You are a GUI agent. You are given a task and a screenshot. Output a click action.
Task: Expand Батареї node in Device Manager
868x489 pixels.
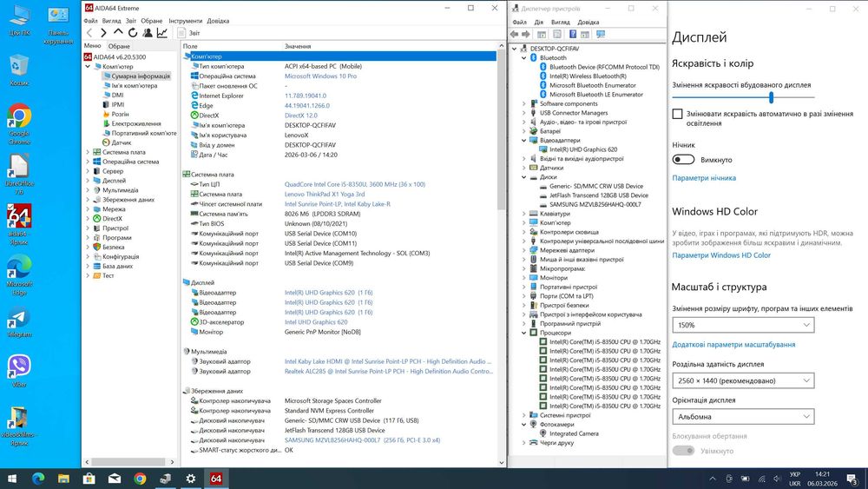(x=523, y=131)
